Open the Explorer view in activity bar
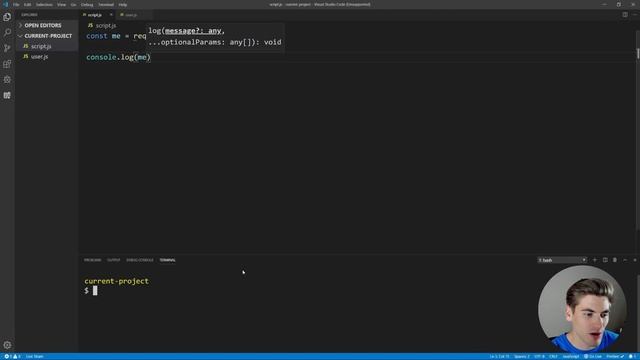640x360 pixels. pyautogui.click(x=7, y=17)
